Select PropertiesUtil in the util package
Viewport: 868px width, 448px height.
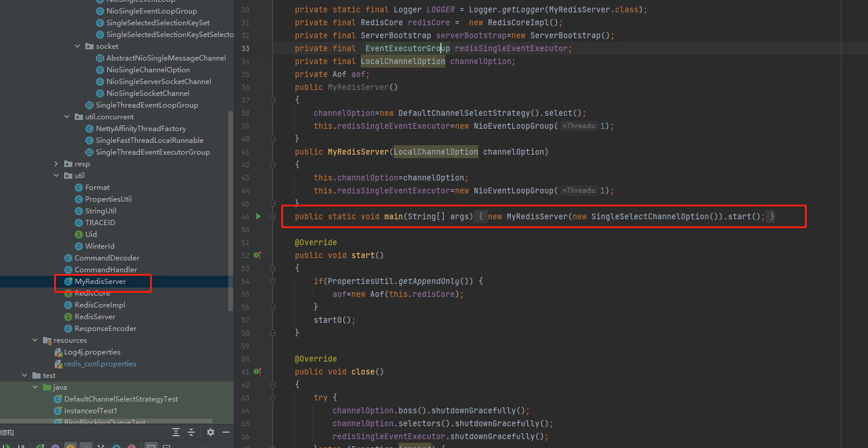pos(108,199)
